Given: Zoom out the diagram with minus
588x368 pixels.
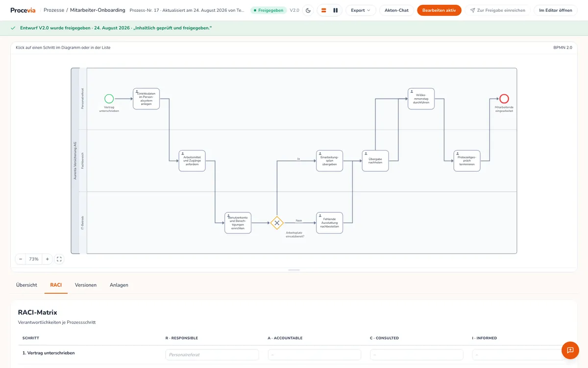Looking at the screenshot, I should coord(21,259).
